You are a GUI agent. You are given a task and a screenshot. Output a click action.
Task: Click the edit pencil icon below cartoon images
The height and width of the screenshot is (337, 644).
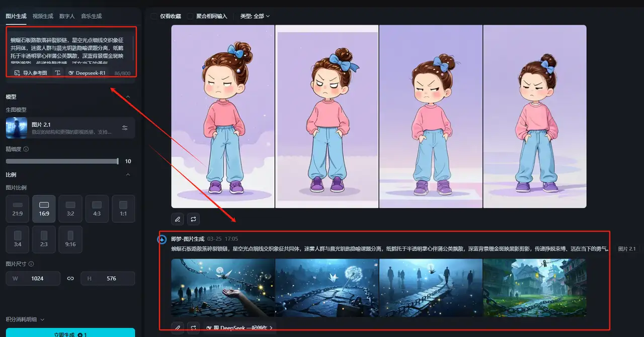177,219
